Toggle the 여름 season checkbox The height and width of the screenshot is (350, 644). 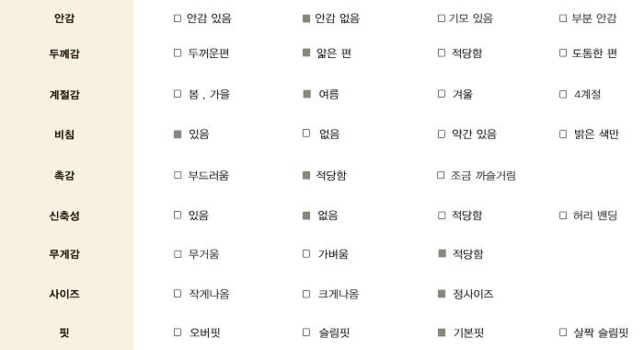306,94
